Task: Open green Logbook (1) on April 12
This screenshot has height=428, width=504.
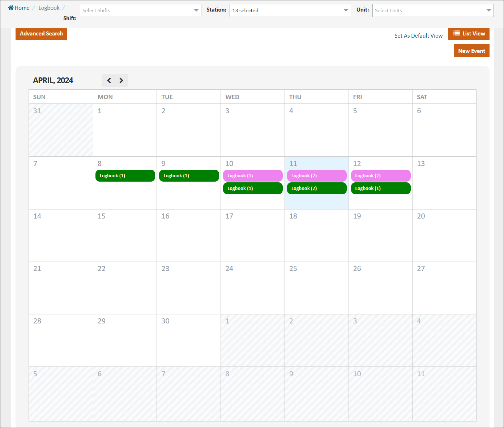Action: (380, 188)
